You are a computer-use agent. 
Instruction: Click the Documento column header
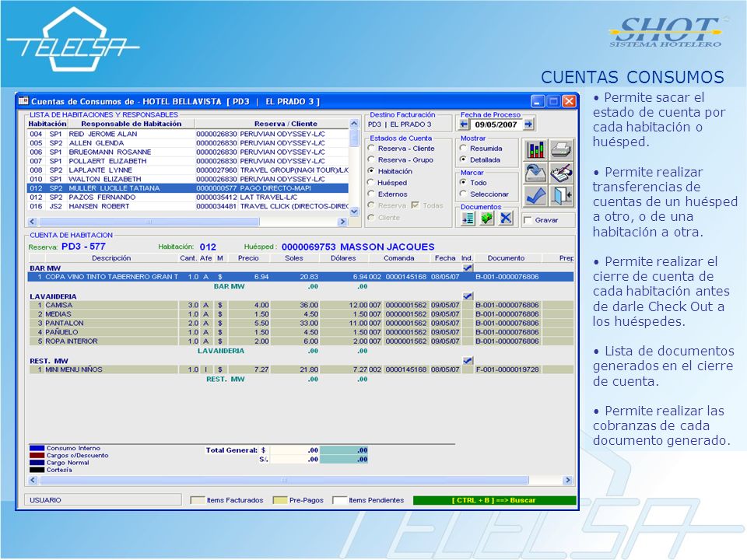pos(506,258)
